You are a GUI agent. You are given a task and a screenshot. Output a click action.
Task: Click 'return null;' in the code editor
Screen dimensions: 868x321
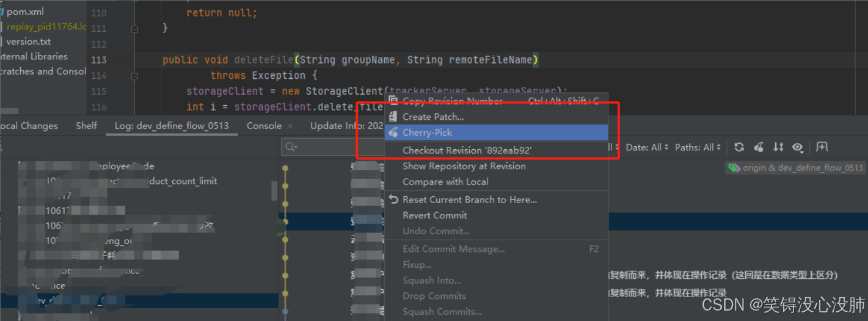pos(222,12)
